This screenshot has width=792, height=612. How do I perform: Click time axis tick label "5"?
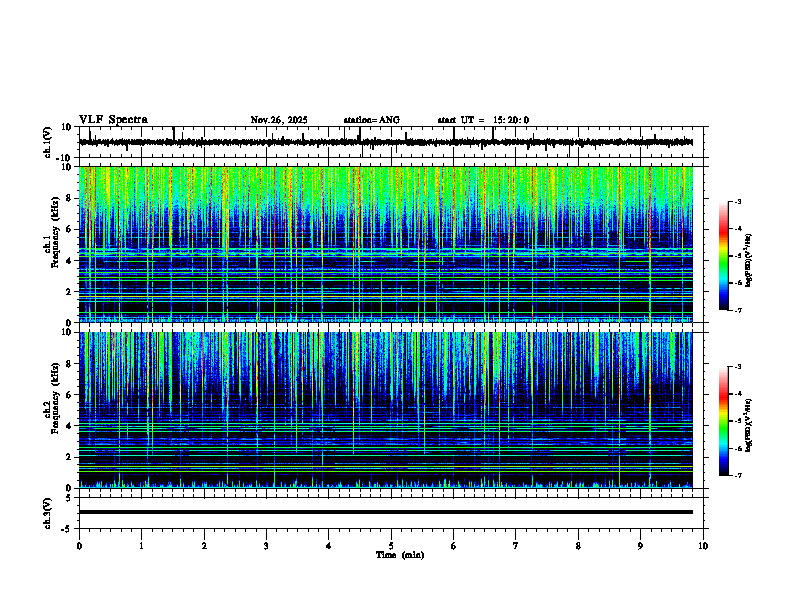(x=391, y=546)
